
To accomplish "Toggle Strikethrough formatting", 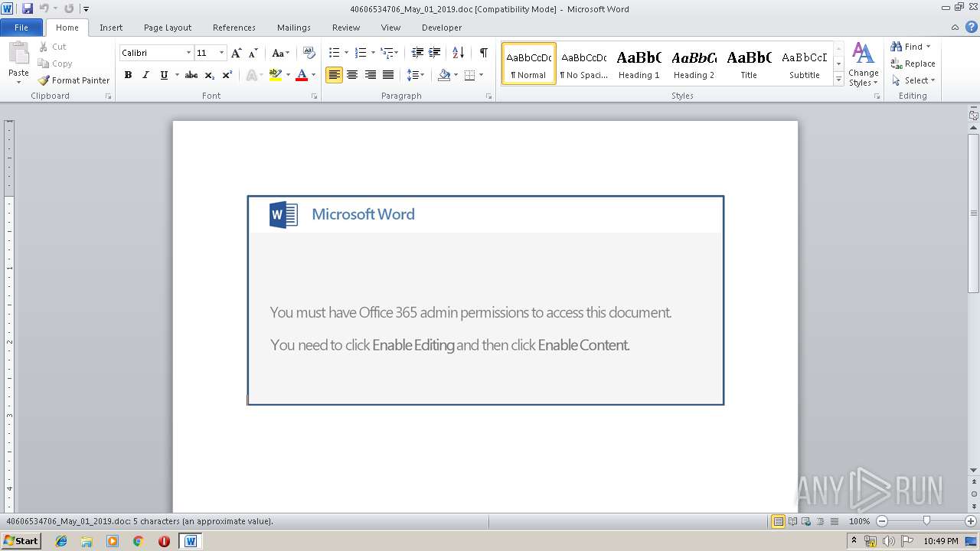I will coord(191,75).
